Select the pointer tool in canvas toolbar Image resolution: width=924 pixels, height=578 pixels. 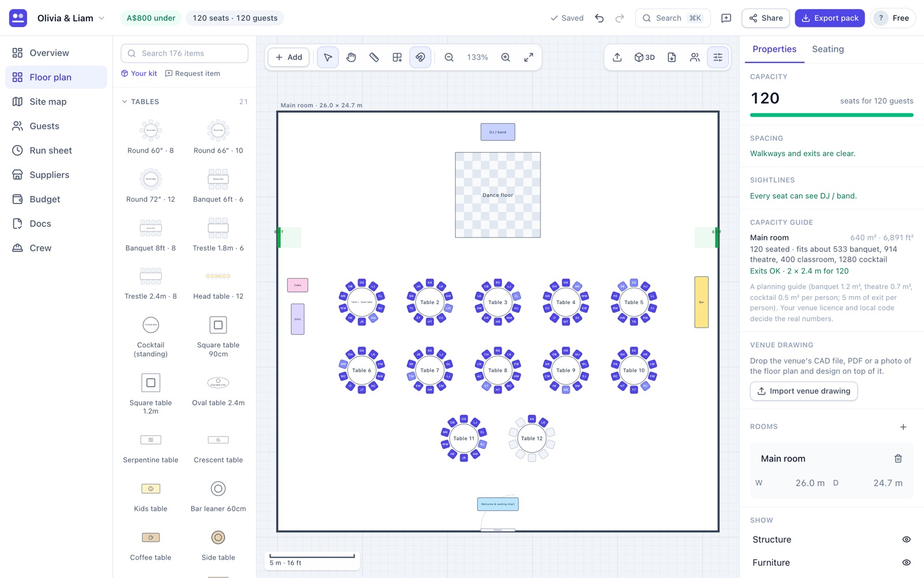328,57
